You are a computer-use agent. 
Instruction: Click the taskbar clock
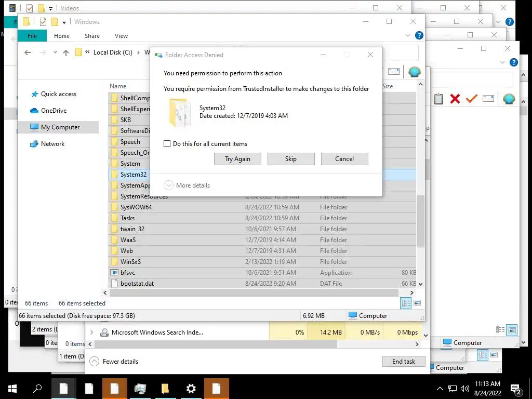coord(487,389)
